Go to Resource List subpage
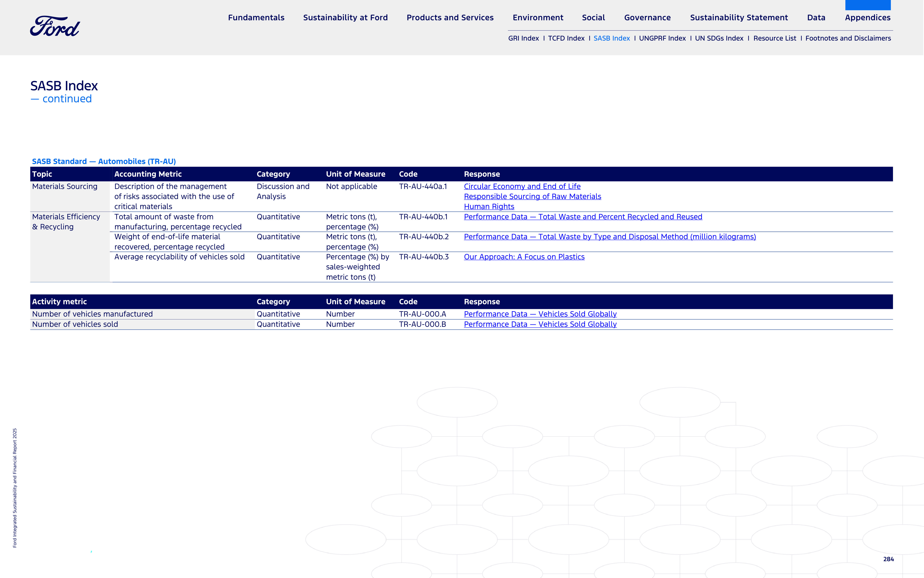This screenshot has height=578, width=924. 775,38
